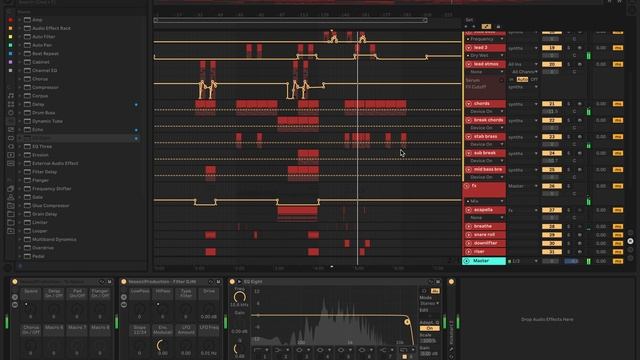The width and height of the screenshot is (640, 360).
Task: Select Auto Filter in the browser list
Action: coord(44,37)
